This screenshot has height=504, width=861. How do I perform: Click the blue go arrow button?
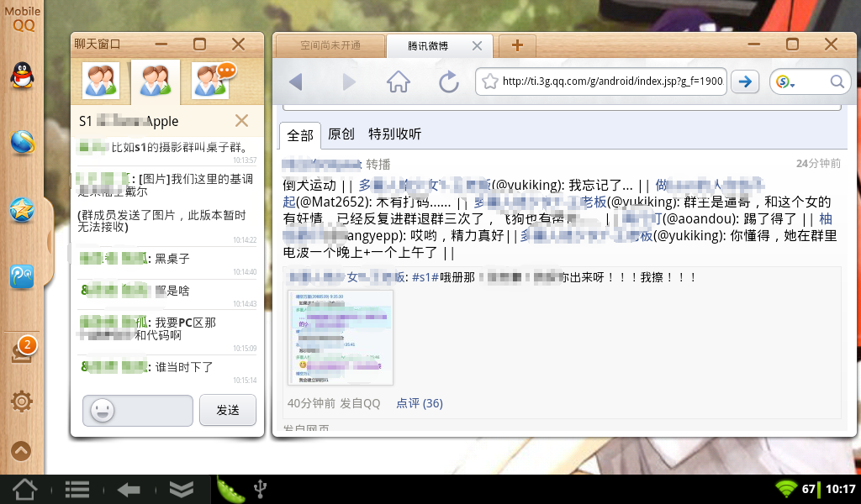tap(745, 81)
